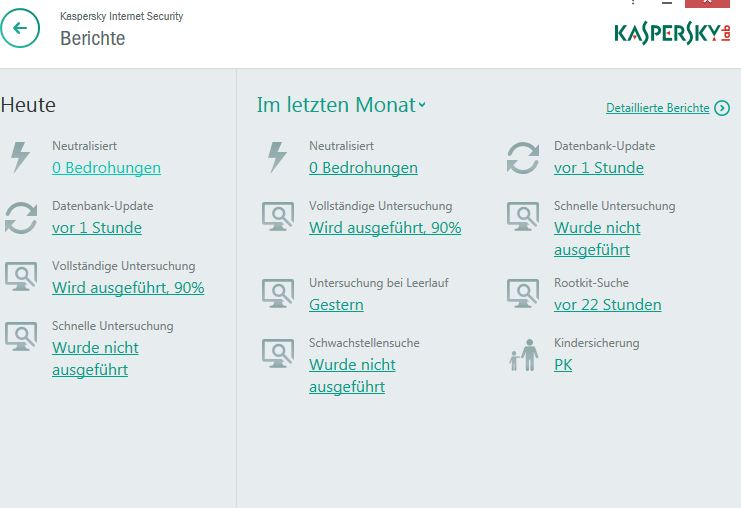
Task: Click the lightning bolt icon under Heute
Action: click(20, 157)
